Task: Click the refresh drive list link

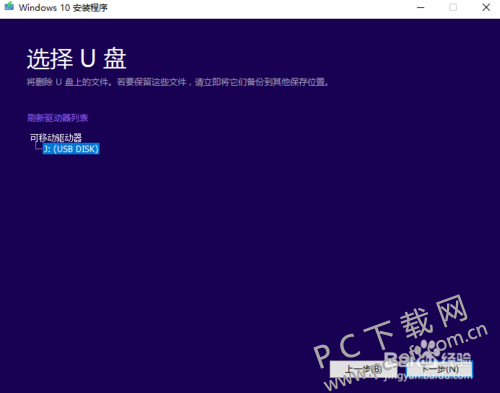Action: [x=57, y=118]
